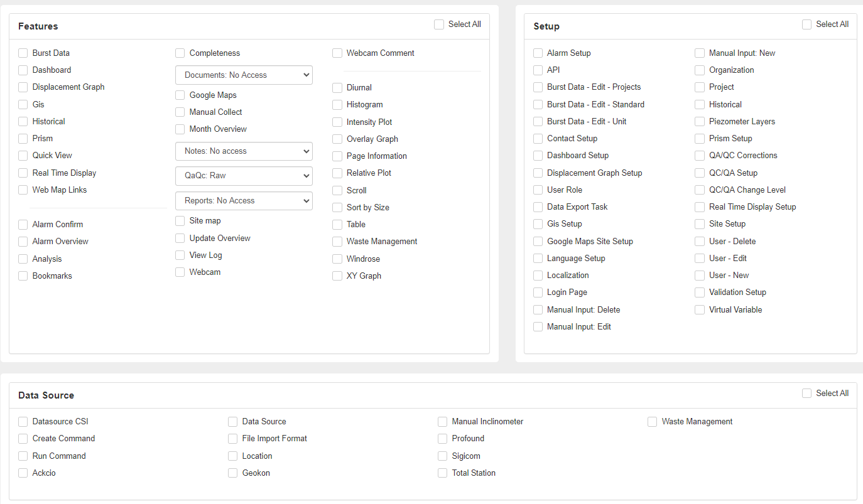The height and width of the screenshot is (504, 863).
Task: Check the Run Command checkbox
Action: 23,456
